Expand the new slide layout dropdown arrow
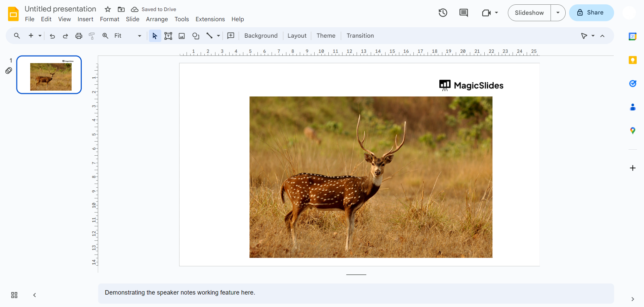The height and width of the screenshot is (307, 644). (40, 36)
